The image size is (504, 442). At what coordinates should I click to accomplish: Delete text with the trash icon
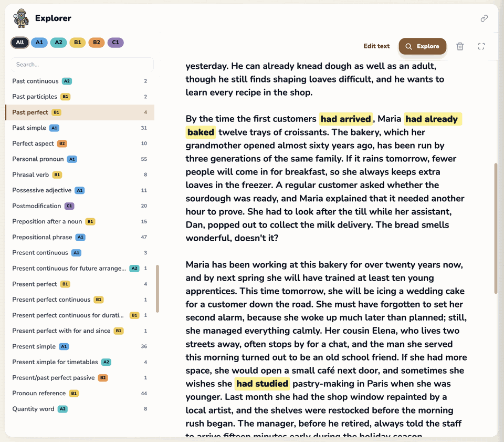click(x=460, y=46)
